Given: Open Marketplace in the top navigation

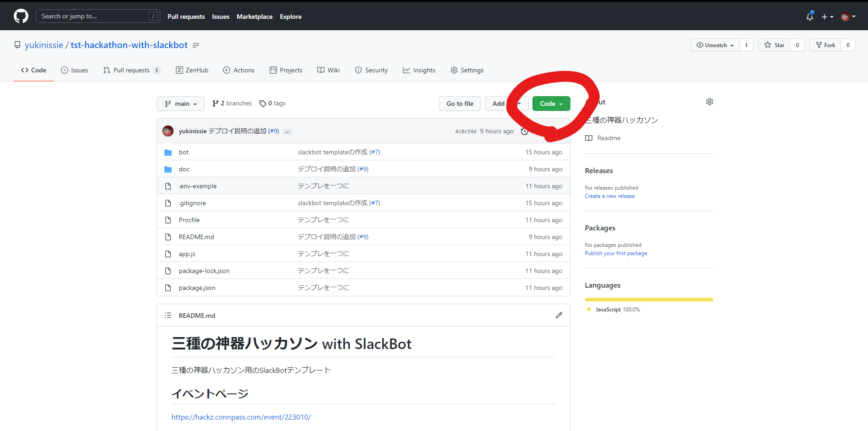Looking at the screenshot, I should click(x=255, y=16).
